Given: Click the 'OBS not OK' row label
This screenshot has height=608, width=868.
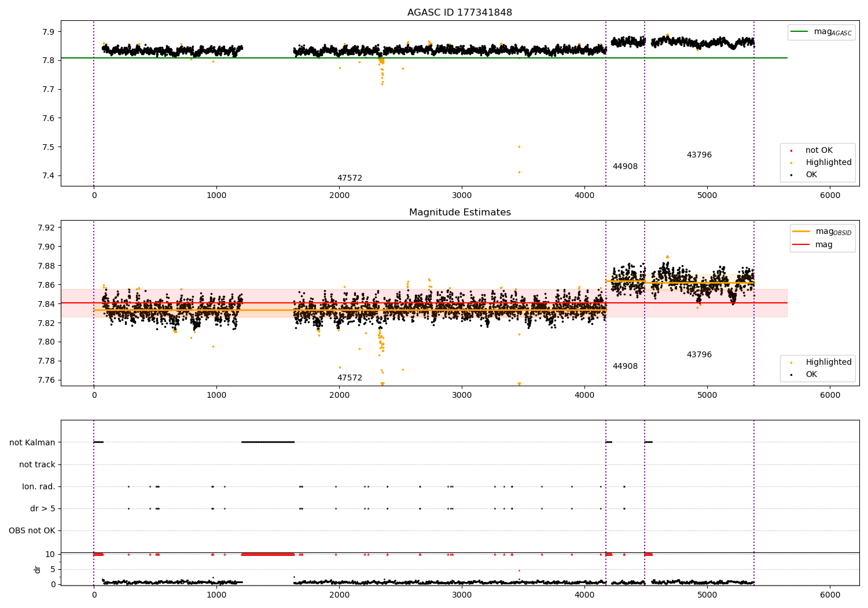Looking at the screenshot, I should point(32,530).
